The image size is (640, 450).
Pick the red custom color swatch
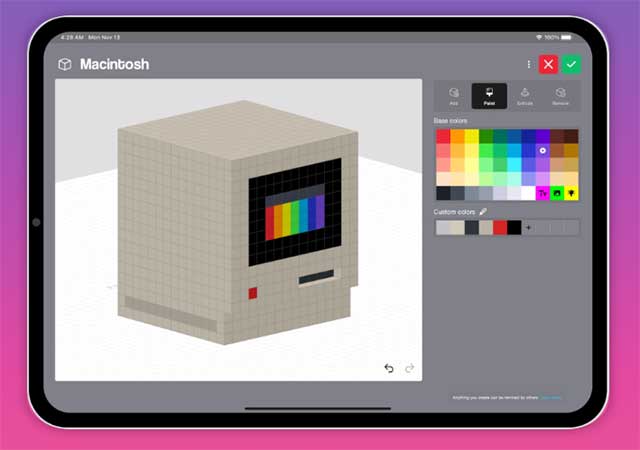[500, 227]
